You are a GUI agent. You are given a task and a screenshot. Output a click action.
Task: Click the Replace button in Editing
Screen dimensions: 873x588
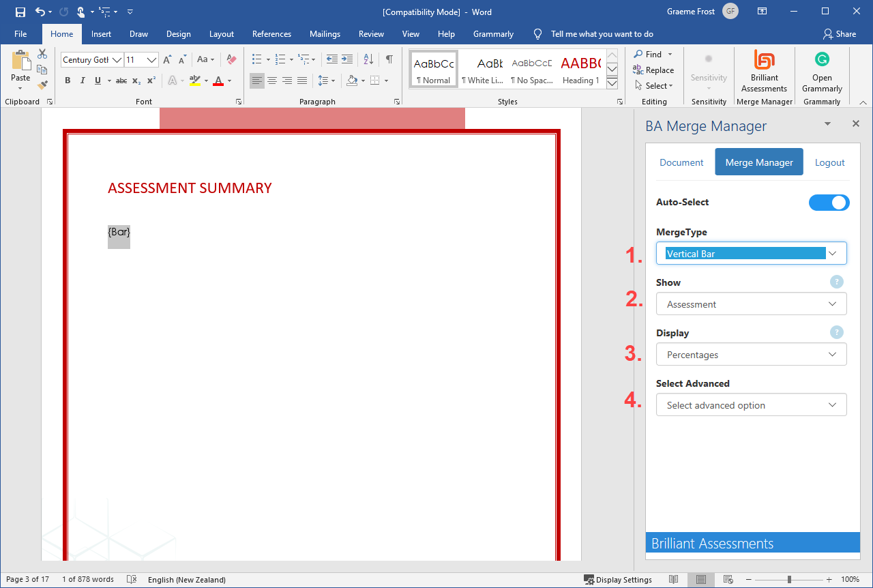coord(653,70)
